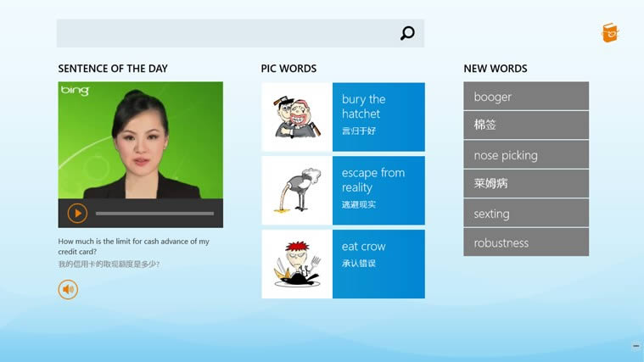Viewport: 644px width, 362px height.
Task: Open the 'bury the hatchet' blue tile
Action: [x=378, y=117]
